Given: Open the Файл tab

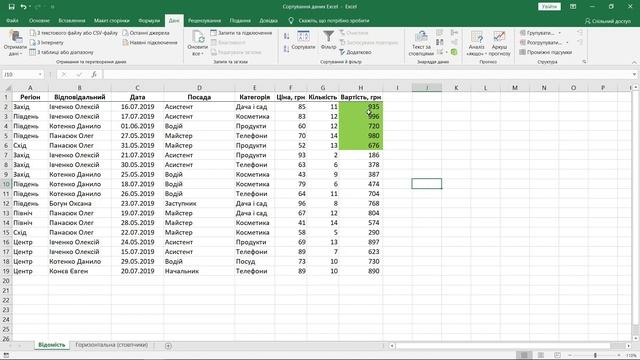Looking at the screenshot, I should 12,20.
